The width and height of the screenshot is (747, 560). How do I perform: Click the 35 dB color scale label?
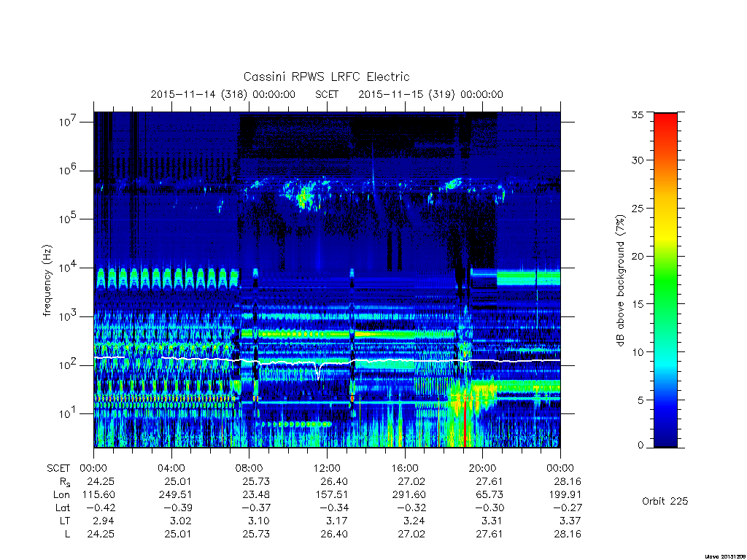pyautogui.click(x=638, y=114)
